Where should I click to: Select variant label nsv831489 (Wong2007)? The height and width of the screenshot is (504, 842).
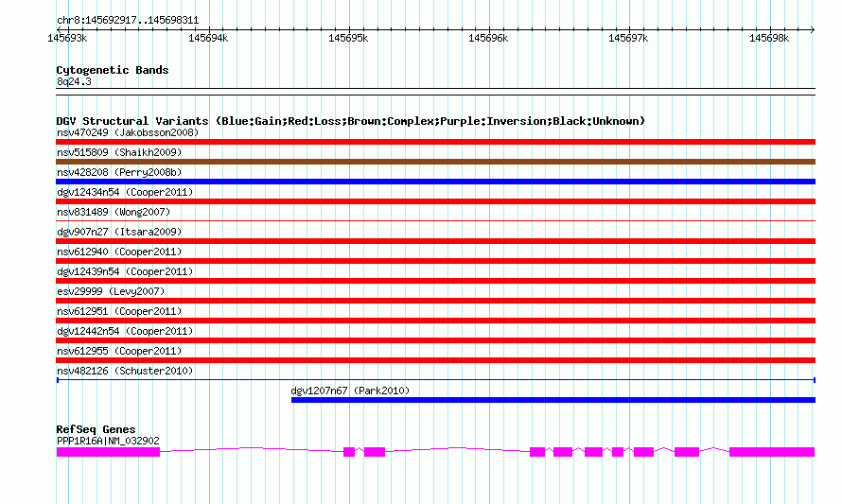click(114, 212)
